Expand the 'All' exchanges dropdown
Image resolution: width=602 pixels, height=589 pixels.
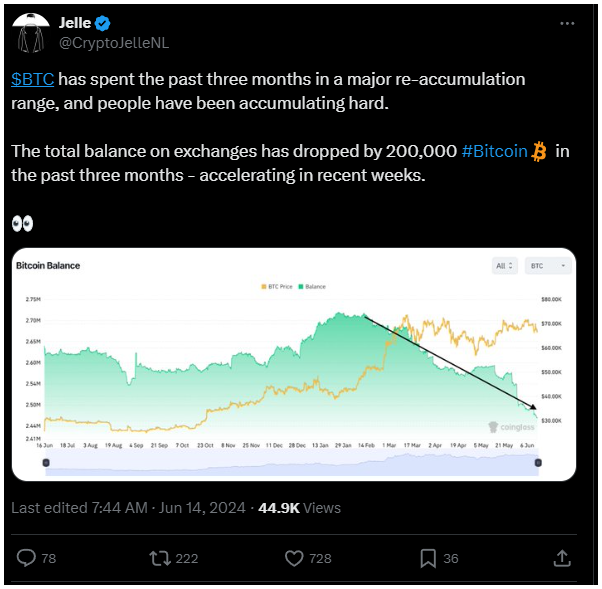click(x=503, y=266)
